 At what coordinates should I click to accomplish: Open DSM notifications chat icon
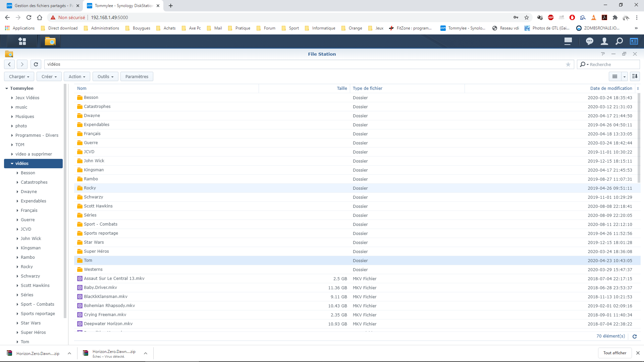[589, 41]
